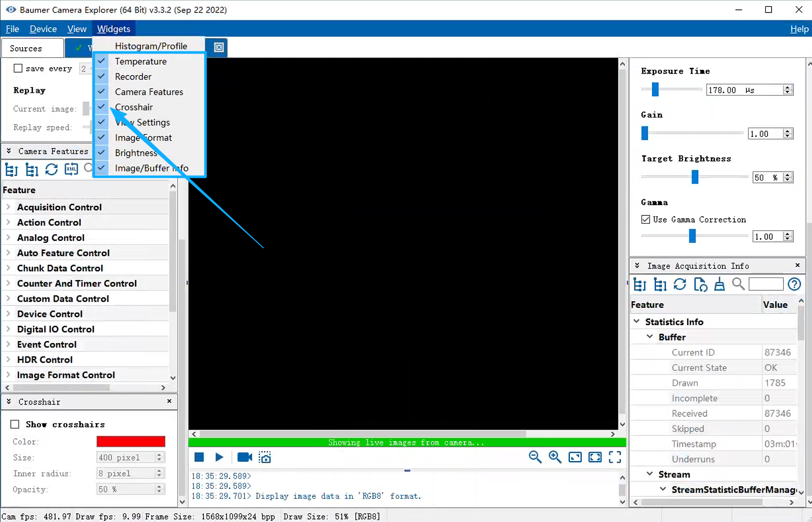
Task: Open the Help menu
Action: 799,29
